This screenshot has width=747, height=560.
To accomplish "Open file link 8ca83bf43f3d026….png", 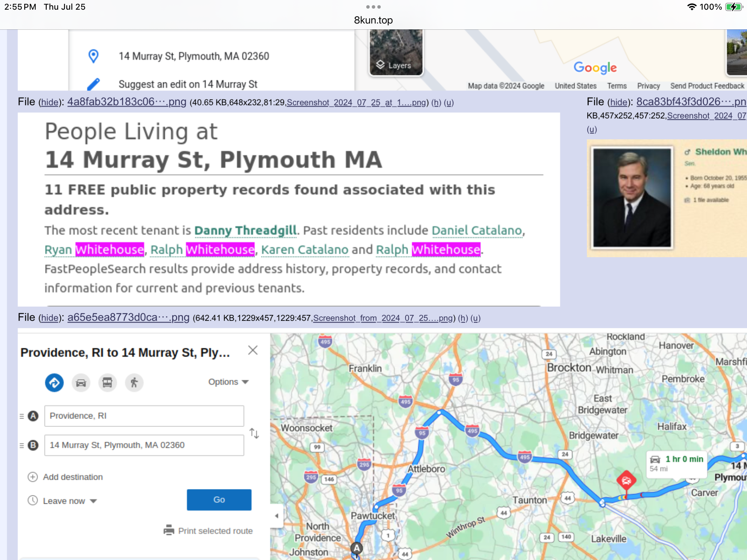I will (x=691, y=102).
